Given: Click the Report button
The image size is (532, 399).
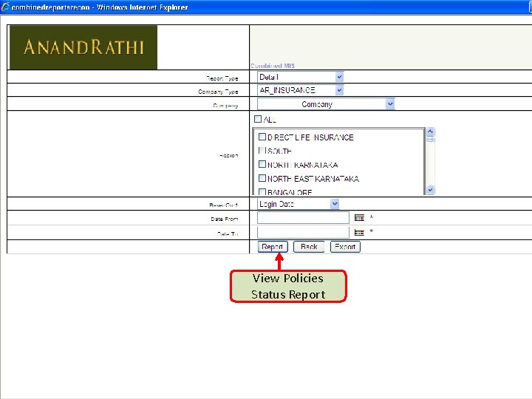Looking at the screenshot, I should pos(273,247).
